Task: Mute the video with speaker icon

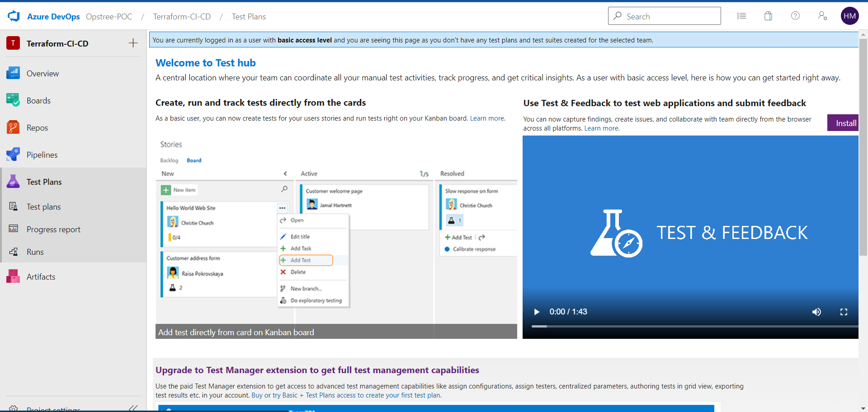Action: click(x=816, y=312)
